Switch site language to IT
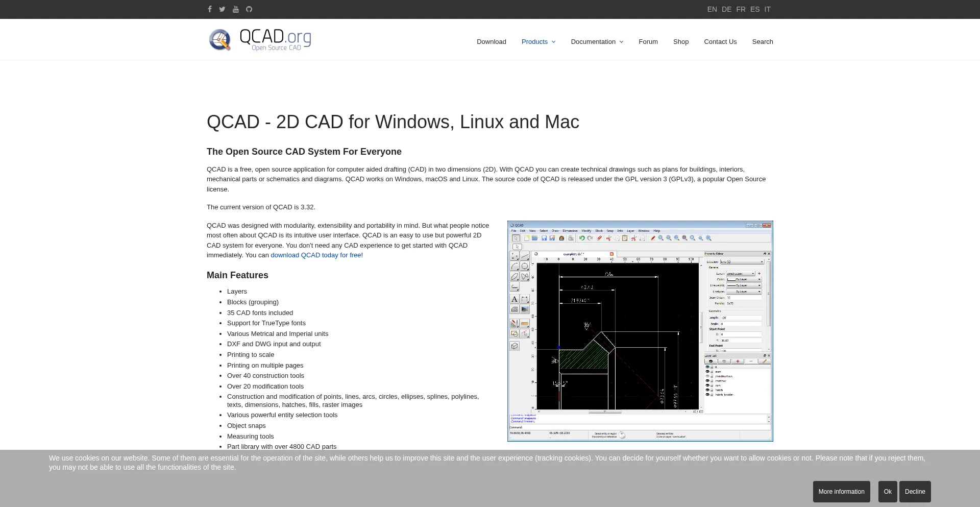This screenshot has width=980, height=507. click(768, 9)
